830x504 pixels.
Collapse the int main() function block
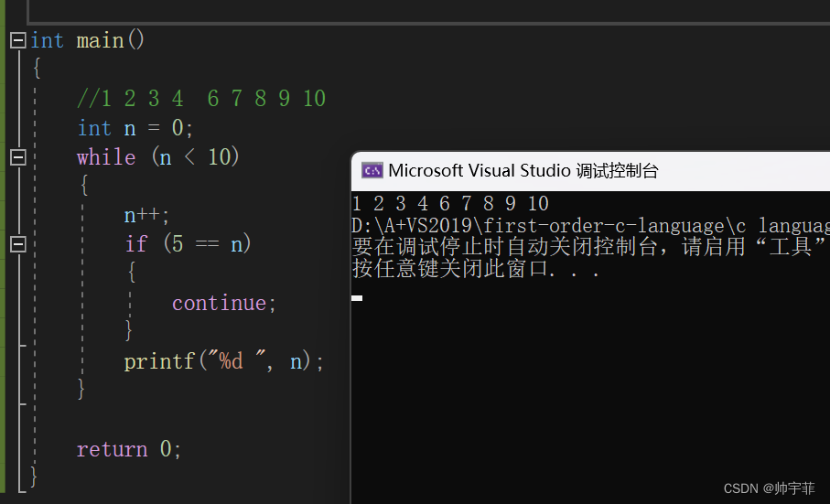[18, 40]
